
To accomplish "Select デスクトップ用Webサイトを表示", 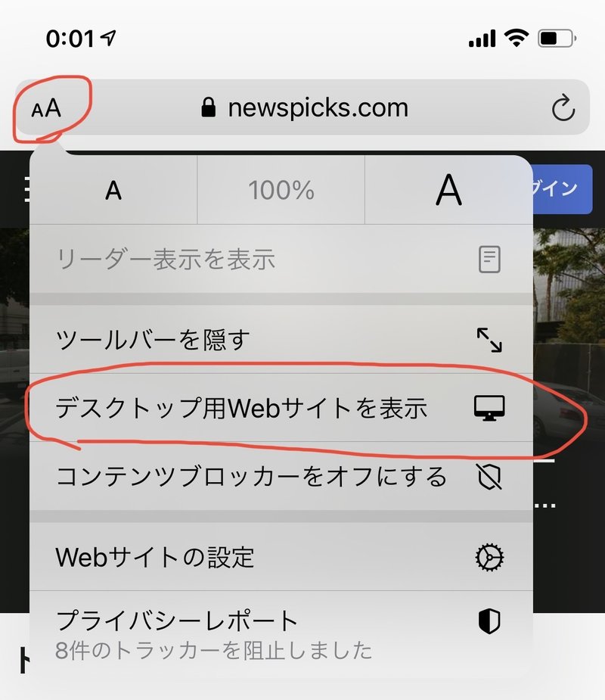I will 281,408.
